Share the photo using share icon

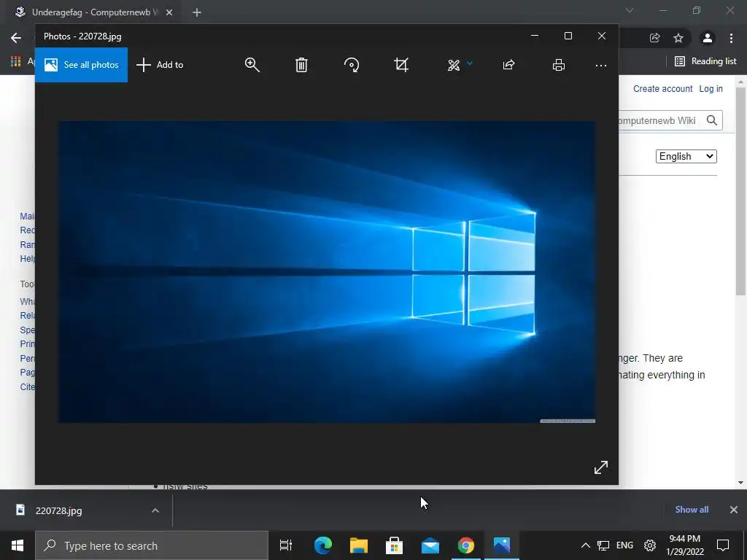tap(508, 65)
